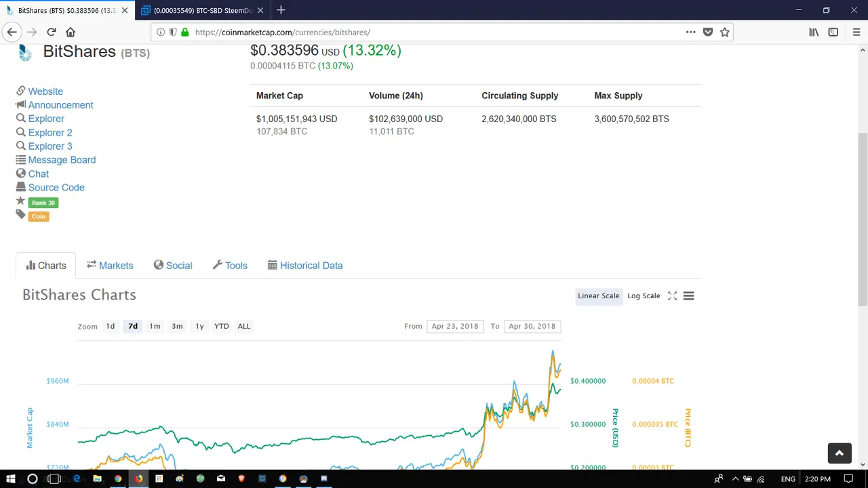Viewport: 868px width, 488px height.
Task: Set chart zoom to 1d
Action: point(111,327)
